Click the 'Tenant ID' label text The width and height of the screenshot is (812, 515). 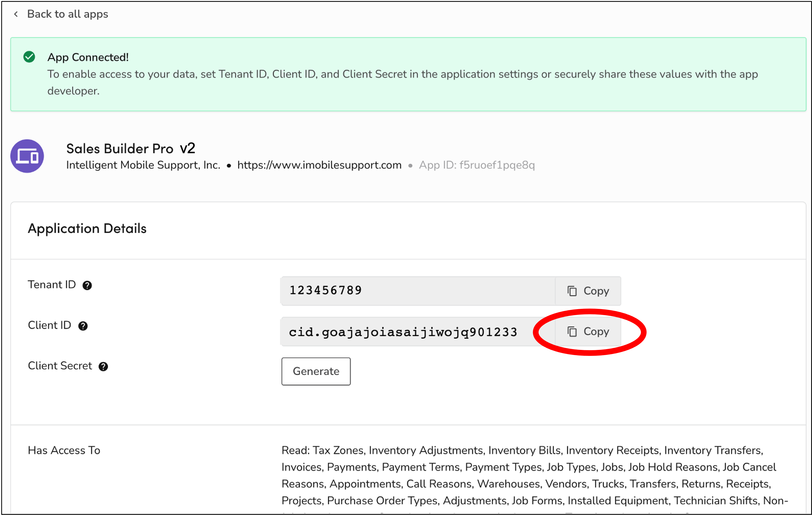click(x=52, y=285)
